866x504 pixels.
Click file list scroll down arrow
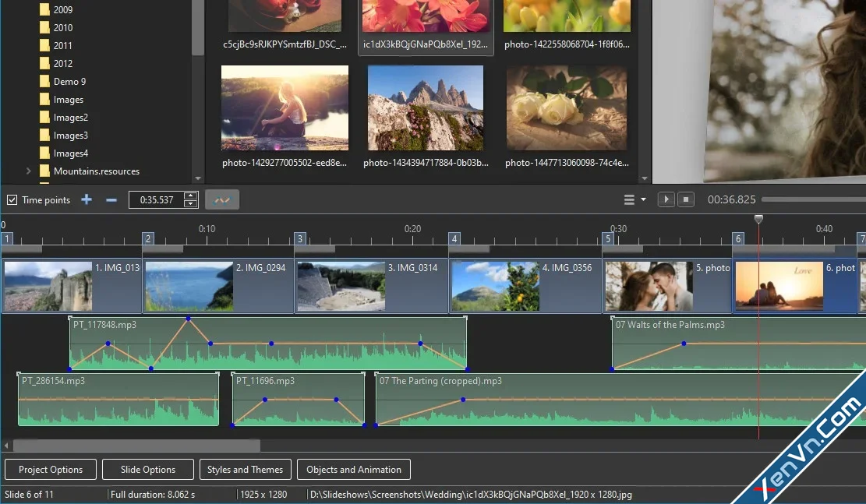click(x=644, y=178)
